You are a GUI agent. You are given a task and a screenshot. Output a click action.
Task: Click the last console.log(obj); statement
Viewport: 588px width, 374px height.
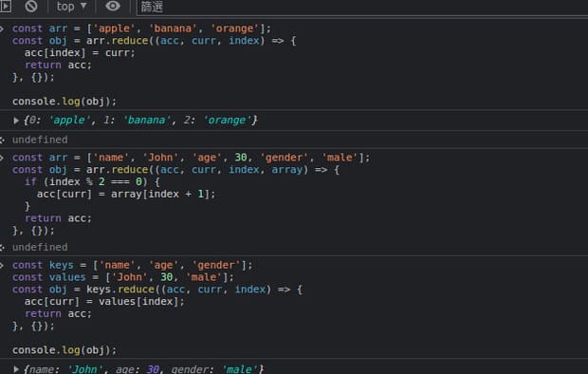(64, 350)
